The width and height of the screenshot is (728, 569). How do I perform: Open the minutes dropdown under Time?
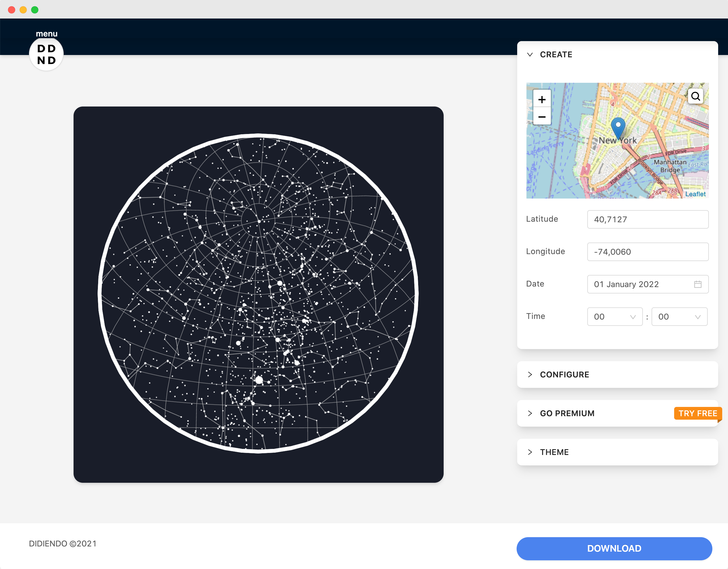(679, 317)
